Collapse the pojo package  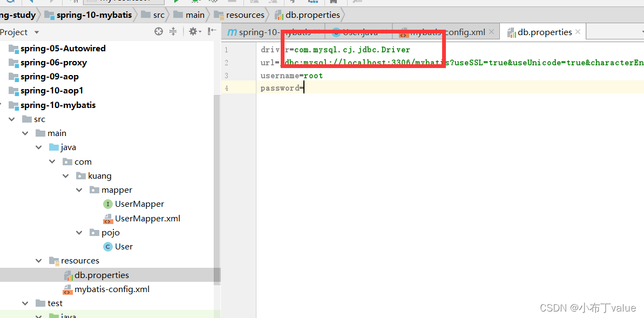coord(79,233)
